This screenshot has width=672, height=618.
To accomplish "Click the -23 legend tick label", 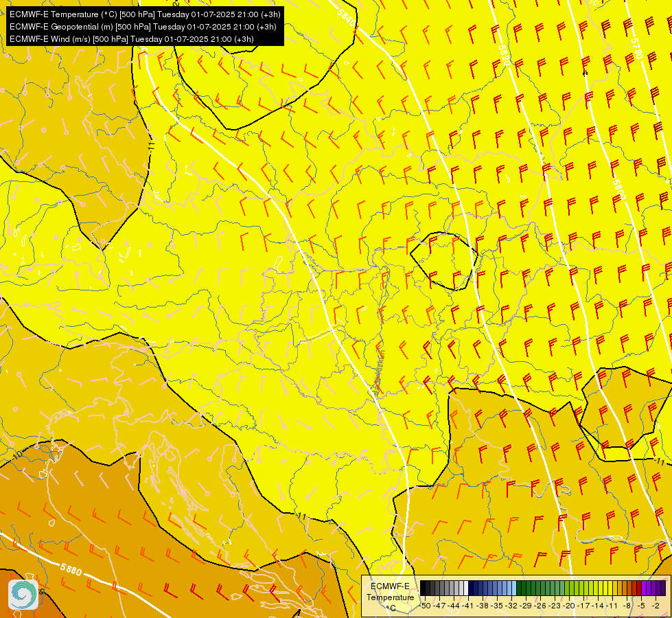I will [555, 606].
